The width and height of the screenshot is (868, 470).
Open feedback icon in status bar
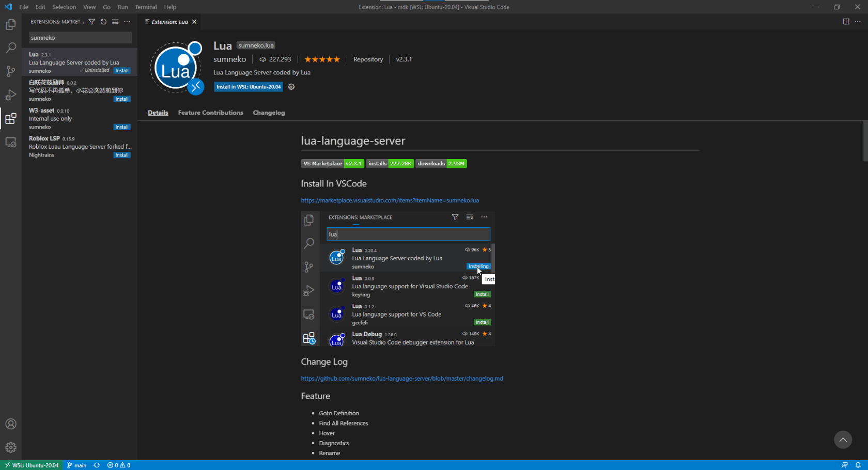[x=844, y=465]
